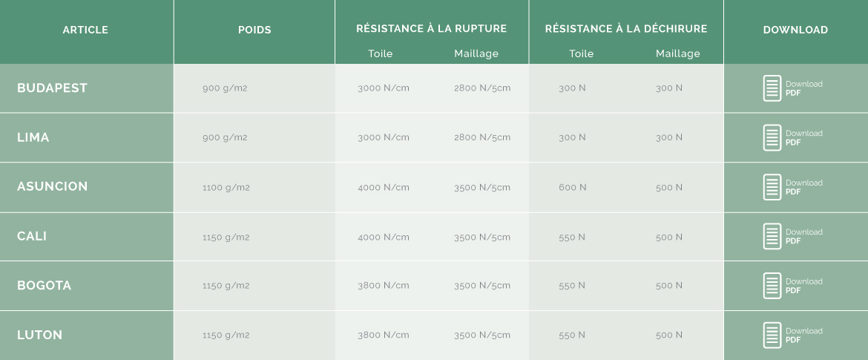Viewport: 868px width, 360px height.
Task: Open the Download PDF text link for BUDAPEST
Action: click(x=803, y=88)
